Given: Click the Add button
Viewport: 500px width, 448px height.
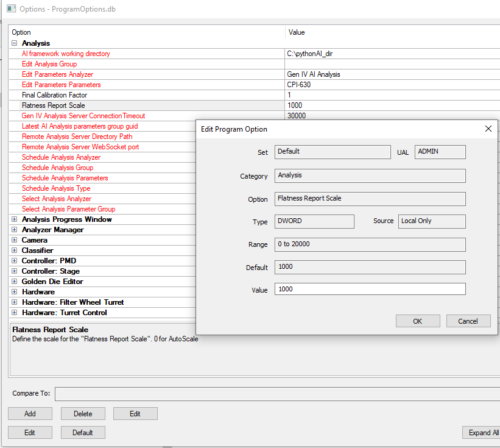Looking at the screenshot, I should 30,414.
